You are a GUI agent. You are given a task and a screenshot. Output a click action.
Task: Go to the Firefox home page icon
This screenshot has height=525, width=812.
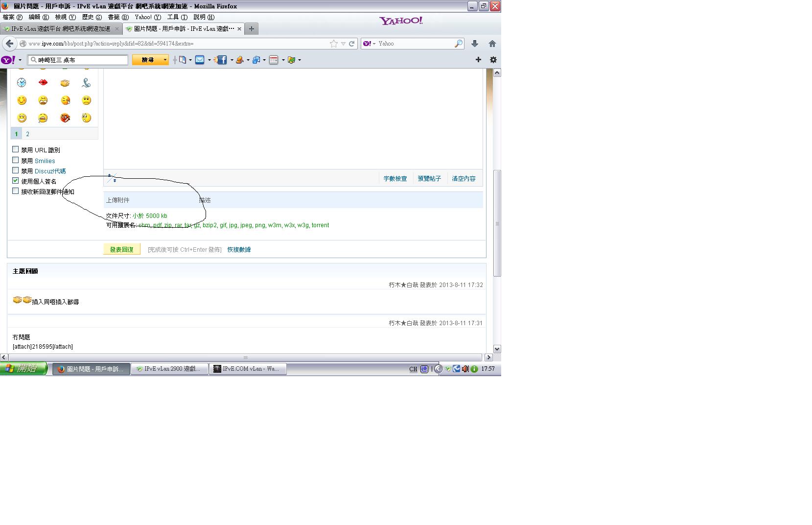tap(492, 44)
